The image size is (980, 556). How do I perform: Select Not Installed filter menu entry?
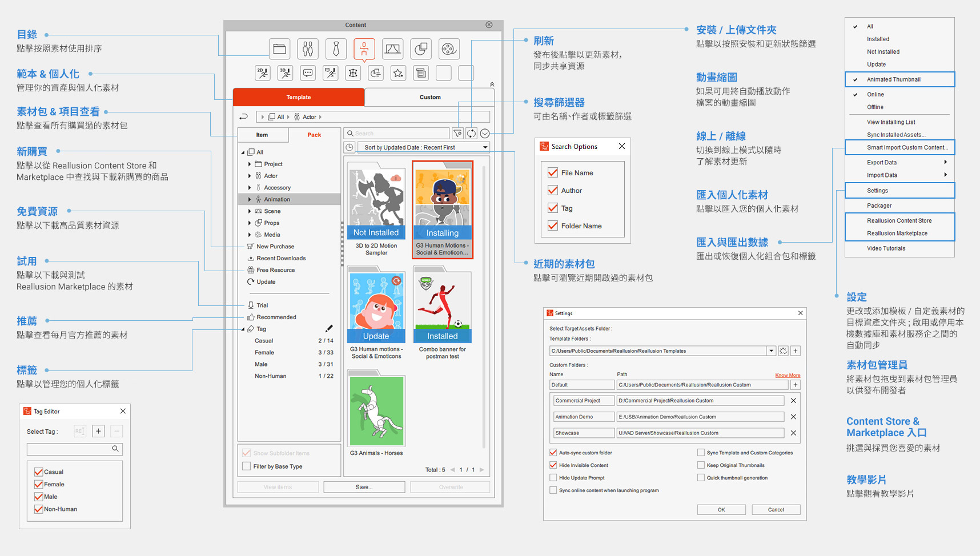[883, 52]
